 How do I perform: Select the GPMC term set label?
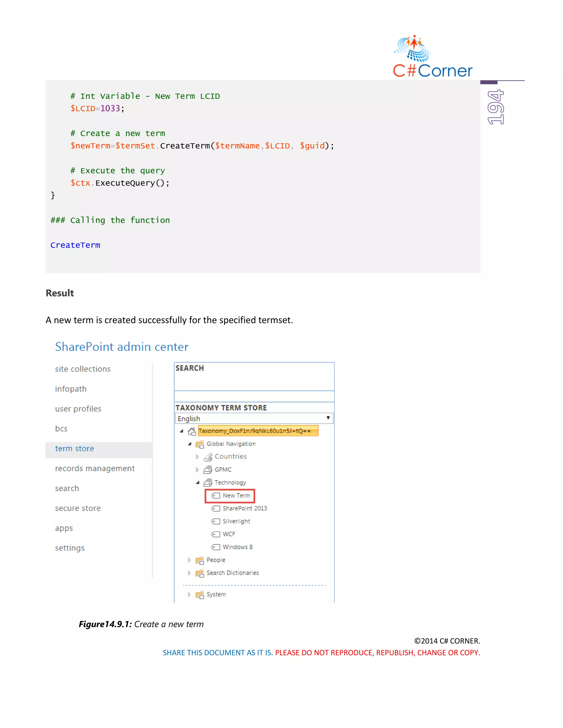click(223, 470)
